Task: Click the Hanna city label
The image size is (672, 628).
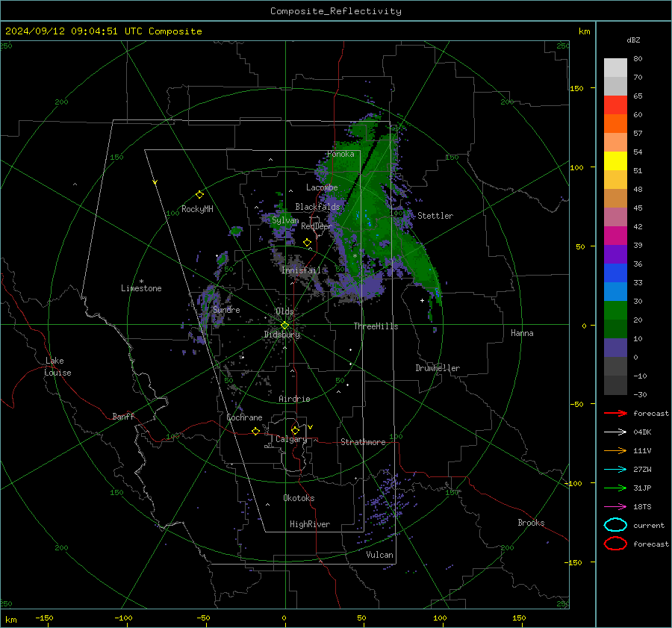Action: pyautogui.click(x=522, y=333)
